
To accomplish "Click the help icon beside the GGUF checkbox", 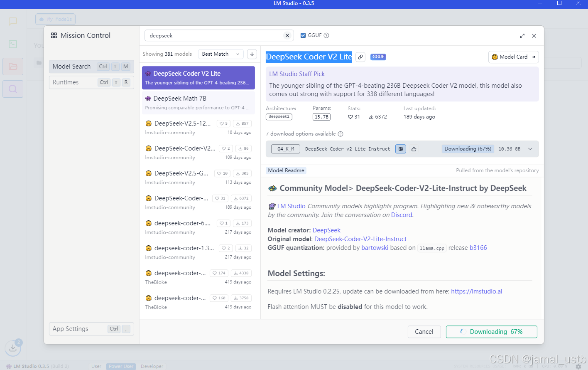I will tap(326, 35).
